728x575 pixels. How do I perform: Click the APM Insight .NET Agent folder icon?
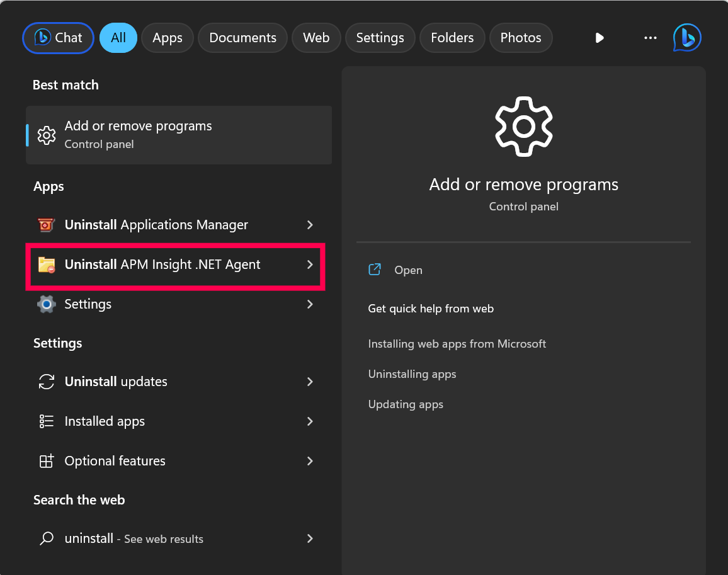pos(47,265)
